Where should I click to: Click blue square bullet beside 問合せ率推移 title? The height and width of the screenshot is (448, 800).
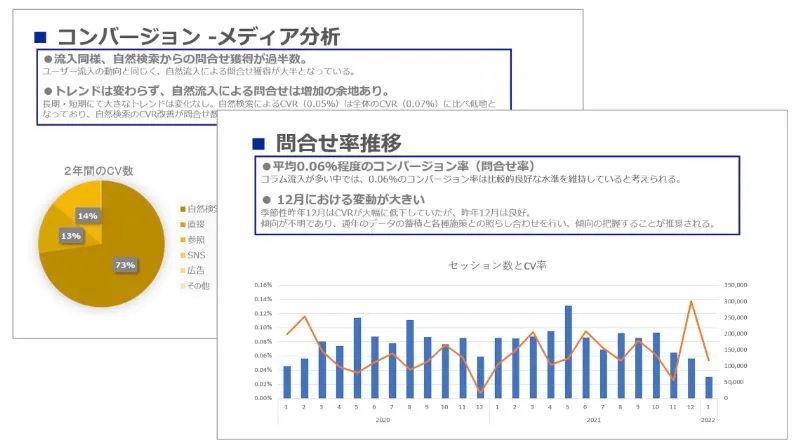259,144
